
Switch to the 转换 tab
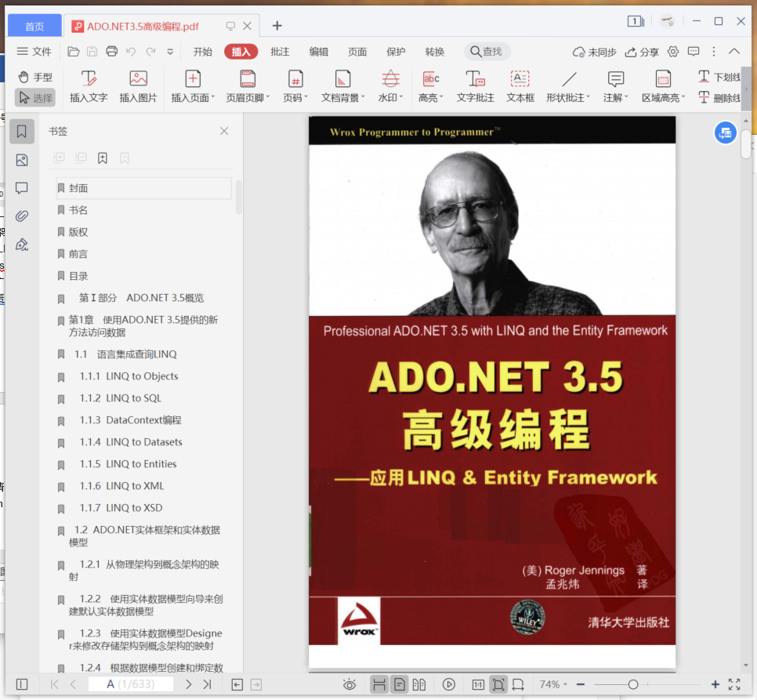tap(434, 52)
